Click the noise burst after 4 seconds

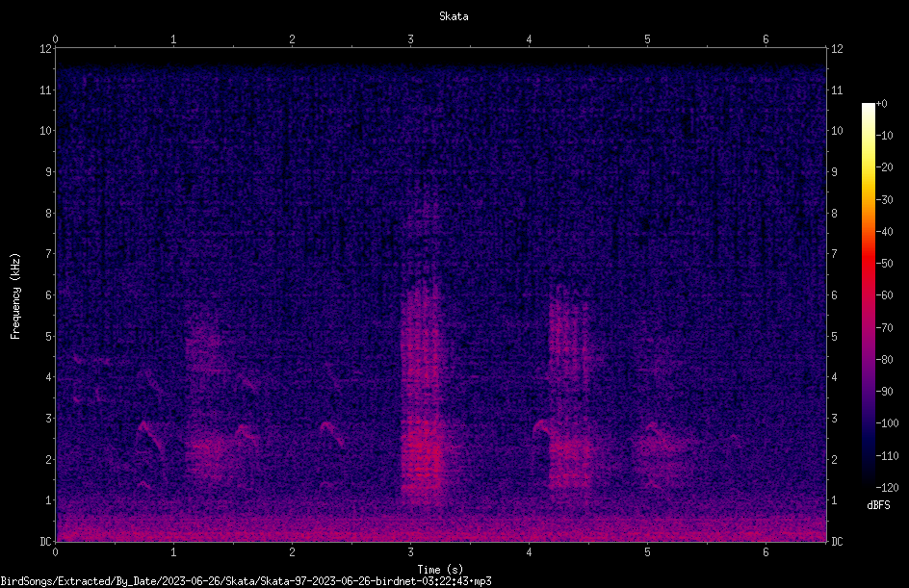pyautogui.click(x=569, y=388)
